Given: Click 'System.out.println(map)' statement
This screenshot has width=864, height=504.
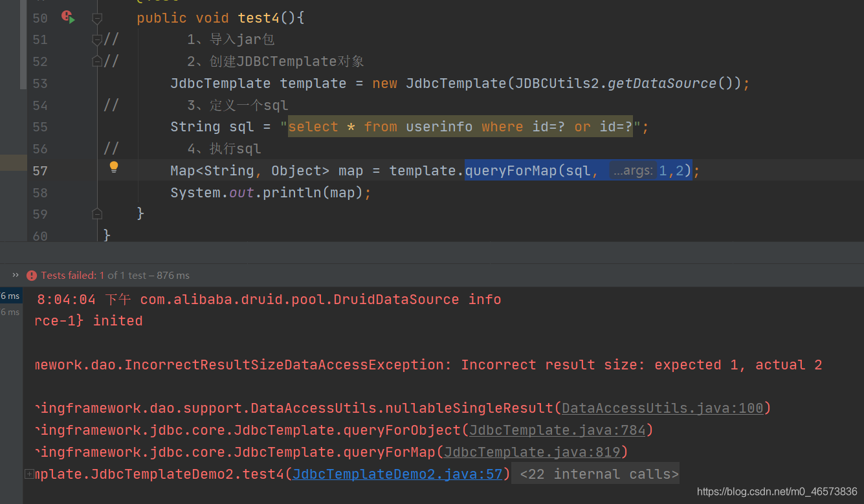Looking at the screenshot, I should point(271,193).
